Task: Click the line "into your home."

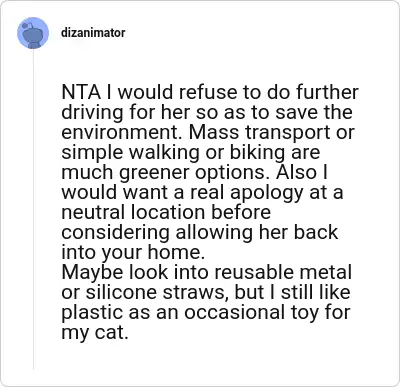Action: 133,252
